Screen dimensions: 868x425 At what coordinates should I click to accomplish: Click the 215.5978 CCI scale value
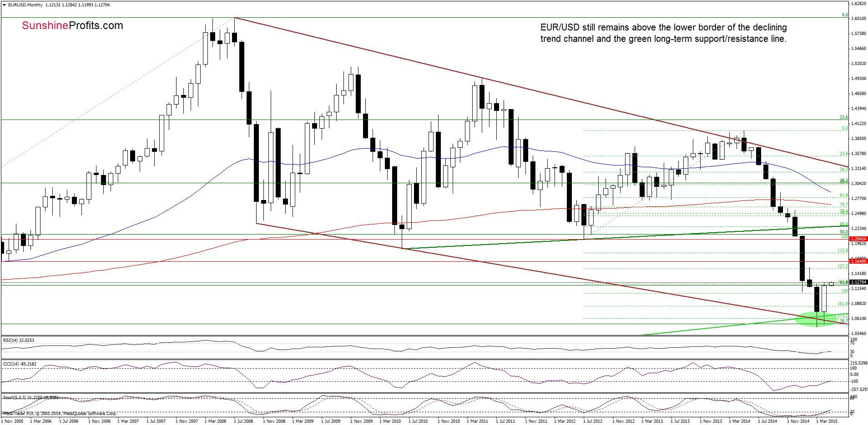click(859, 363)
